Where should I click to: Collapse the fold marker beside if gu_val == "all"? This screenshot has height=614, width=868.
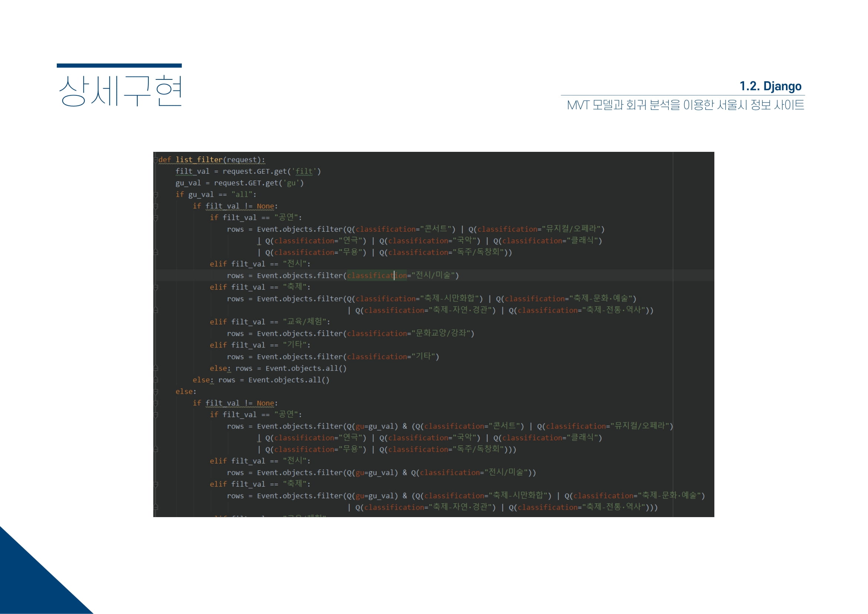[x=156, y=195]
